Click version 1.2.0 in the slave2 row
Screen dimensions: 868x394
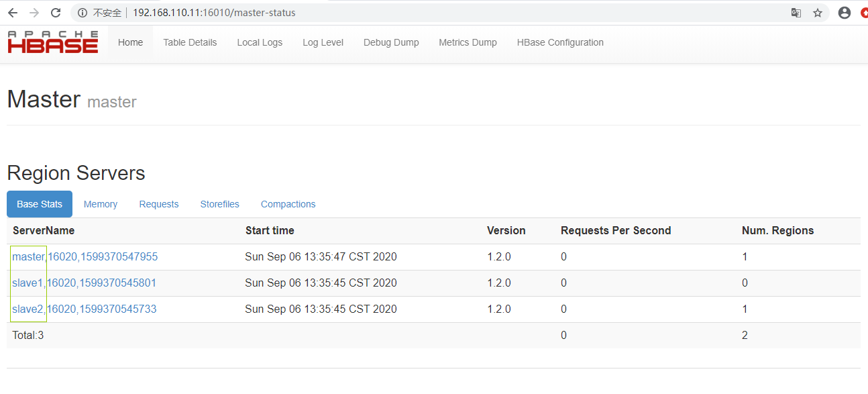(x=499, y=309)
